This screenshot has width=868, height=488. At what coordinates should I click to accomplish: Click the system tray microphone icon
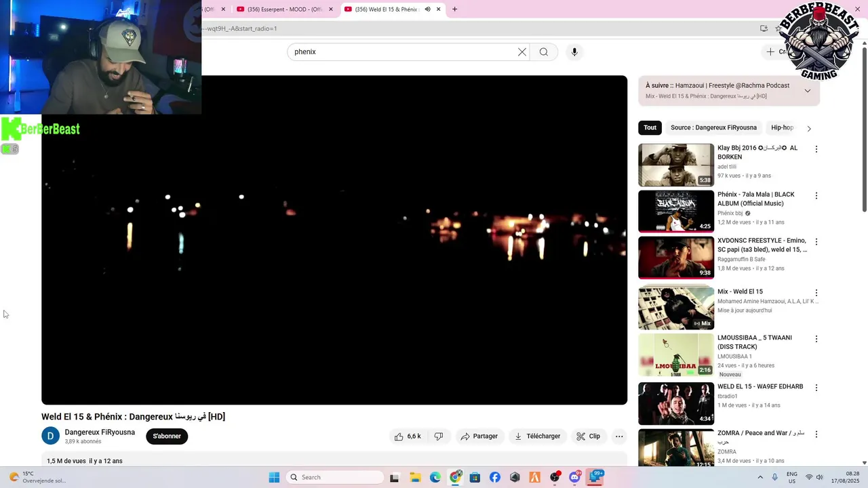click(x=774, y=477)
